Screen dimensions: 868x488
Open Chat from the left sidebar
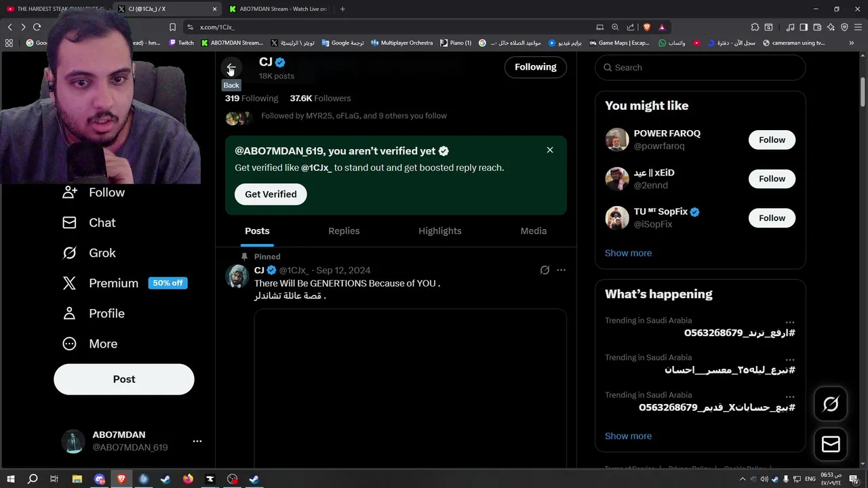coord(89,223)
